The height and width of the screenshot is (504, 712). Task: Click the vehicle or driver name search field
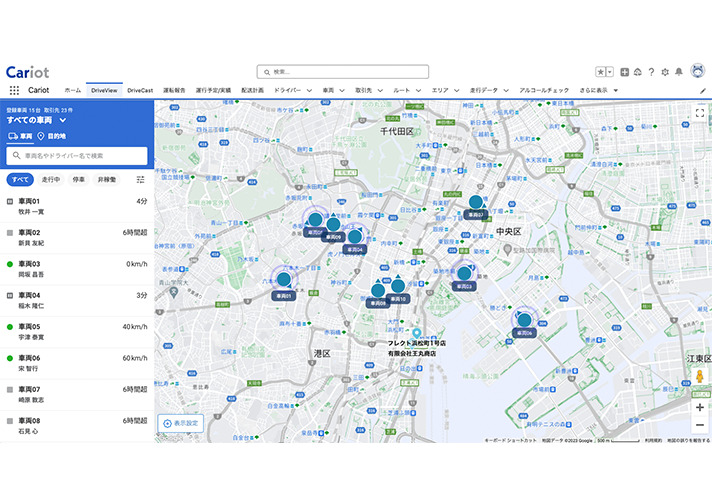pyautogui.click(x=78, y=156)
